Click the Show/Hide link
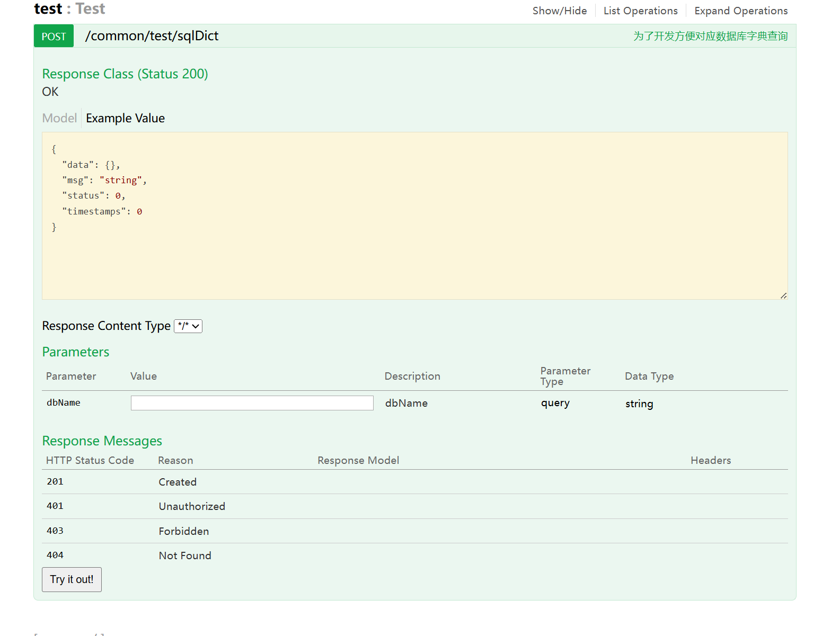 559,11
